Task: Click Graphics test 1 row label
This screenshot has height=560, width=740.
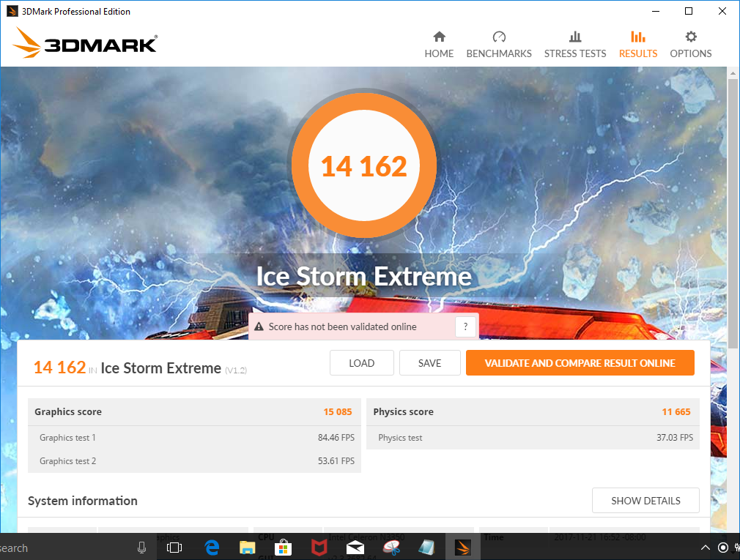Action: click(67, 438)
